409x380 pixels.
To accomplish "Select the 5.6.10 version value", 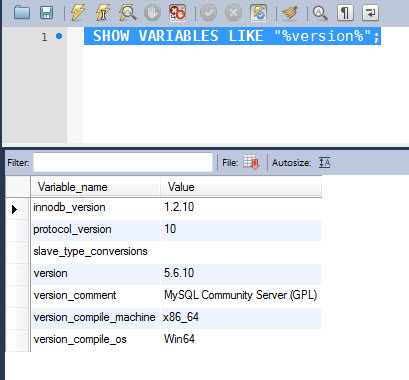I will [x=241, y=274].
